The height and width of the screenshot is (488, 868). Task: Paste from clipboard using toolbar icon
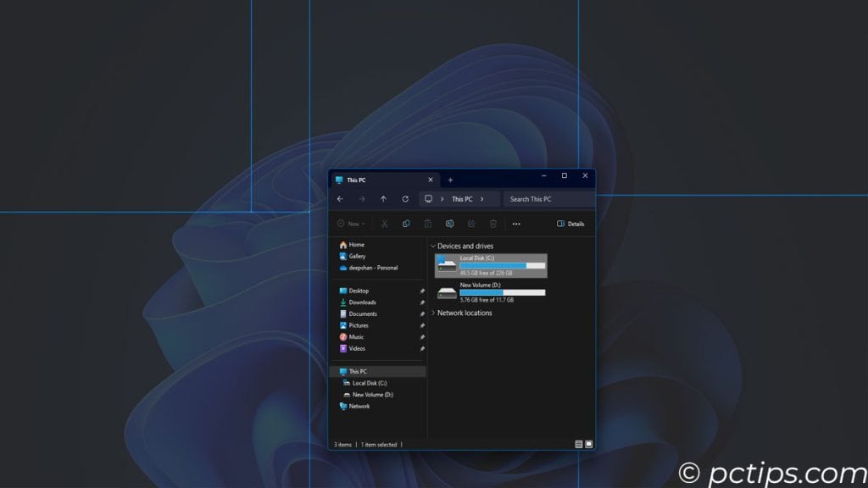click(428, 224)
